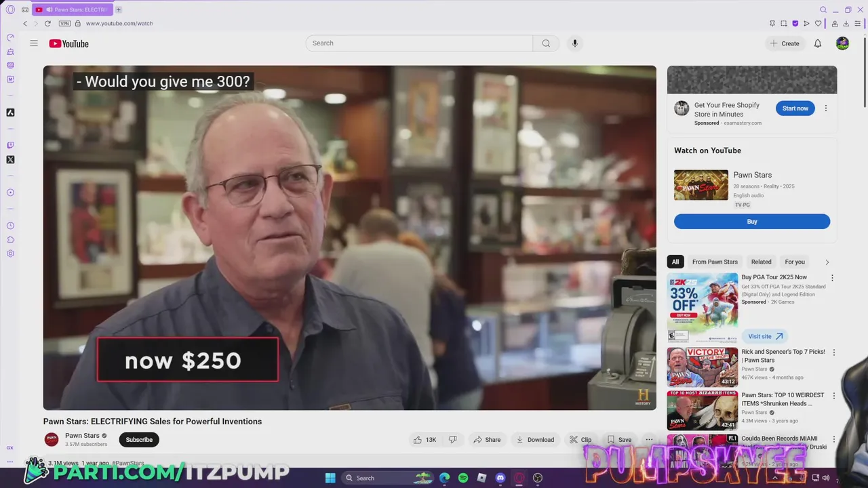Click the Start now ad button
The image size is (868, 488).
pos(795,108)
